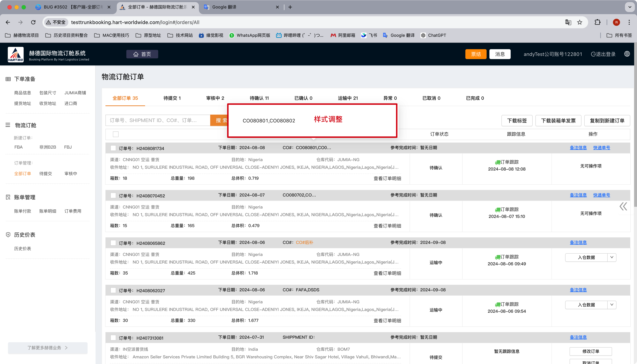The width and height of the screenshot is (637, 364).
Task: Open 备注信息 link for order H2408070452
Action: pos(578,195)
